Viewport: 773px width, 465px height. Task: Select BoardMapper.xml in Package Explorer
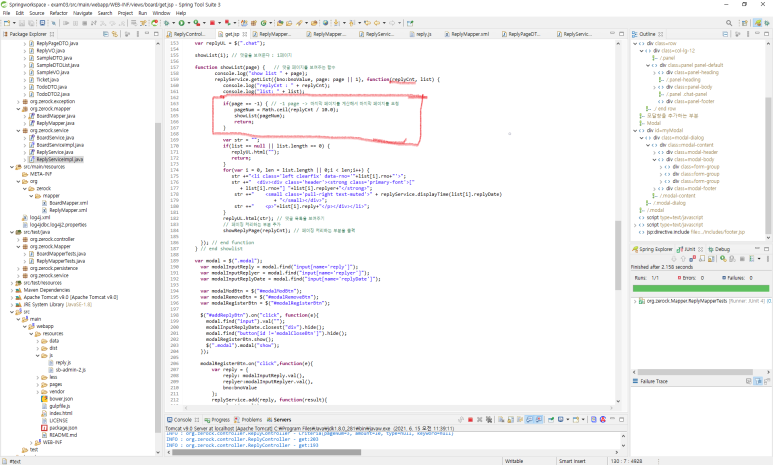pyautogui.click(x=68, y=203)
